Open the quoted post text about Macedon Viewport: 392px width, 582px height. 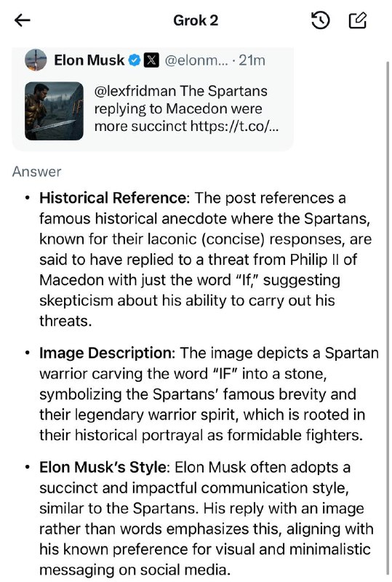[x=186, y=108]
